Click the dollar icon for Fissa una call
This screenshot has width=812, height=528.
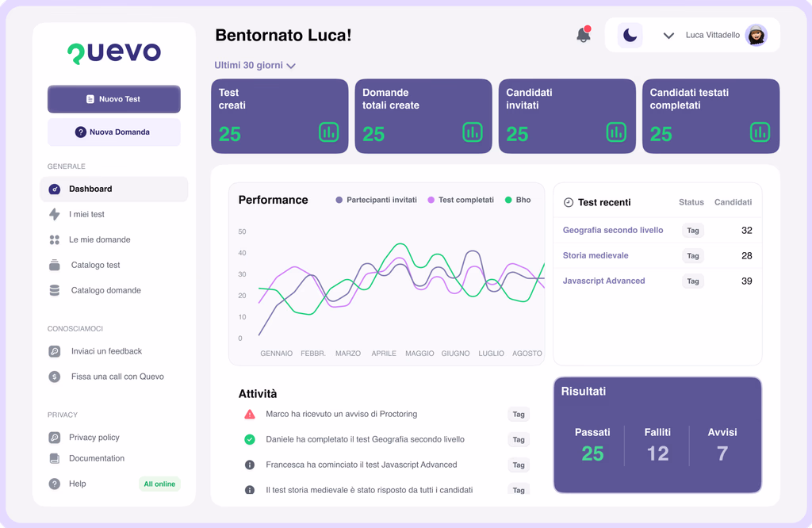click(x=55, y=377)
